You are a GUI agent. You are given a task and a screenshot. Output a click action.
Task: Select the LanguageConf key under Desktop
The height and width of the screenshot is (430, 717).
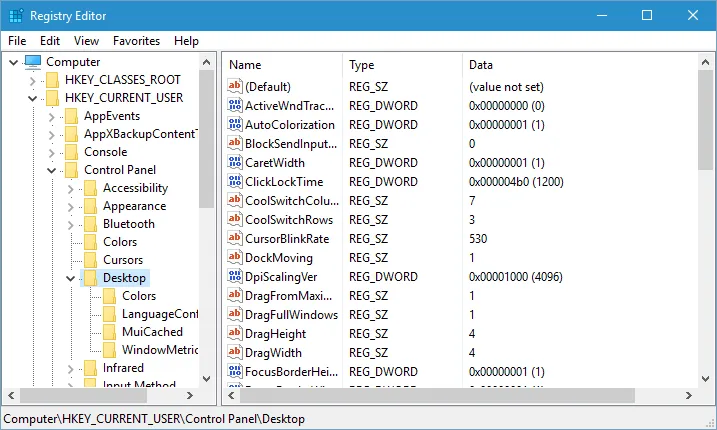tap(160, 314)
